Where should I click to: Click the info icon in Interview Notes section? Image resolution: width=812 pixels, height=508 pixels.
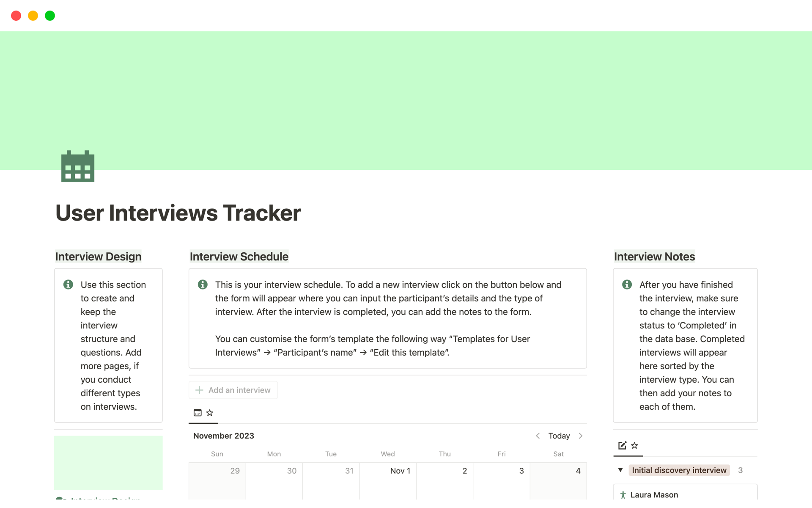[x=627, y=284]
